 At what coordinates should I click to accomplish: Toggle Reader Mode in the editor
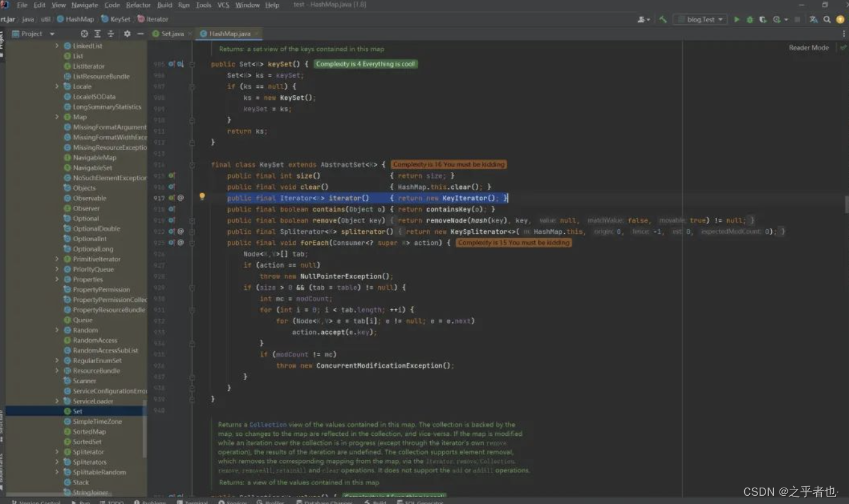pyautogui.click(x=809, y=47)
